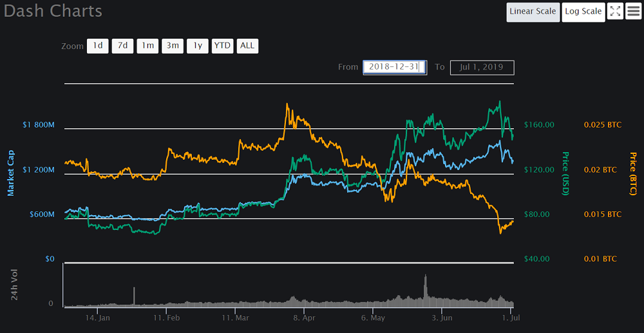Click the 11. Mar date label

[x=234, y=318]
